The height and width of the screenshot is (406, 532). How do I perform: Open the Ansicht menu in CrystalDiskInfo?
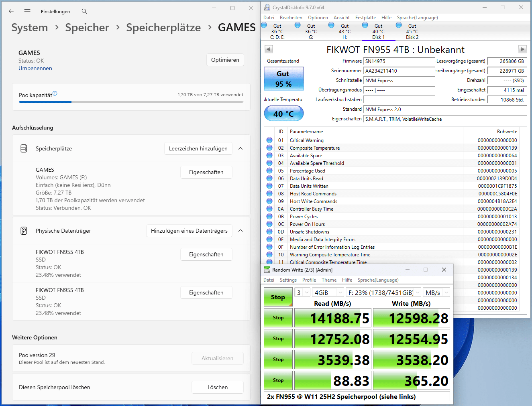click(342, 18)
